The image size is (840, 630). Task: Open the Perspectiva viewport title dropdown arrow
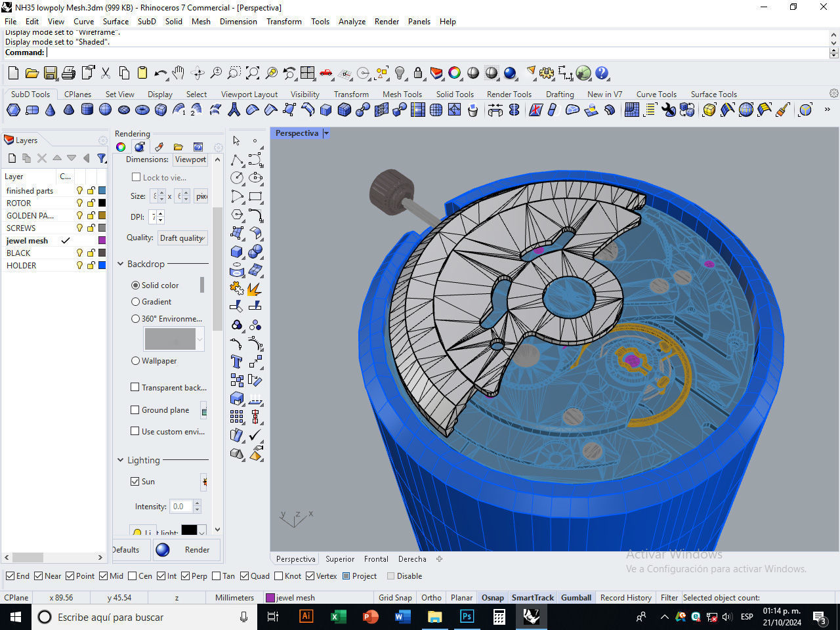[x=326, y=133]
